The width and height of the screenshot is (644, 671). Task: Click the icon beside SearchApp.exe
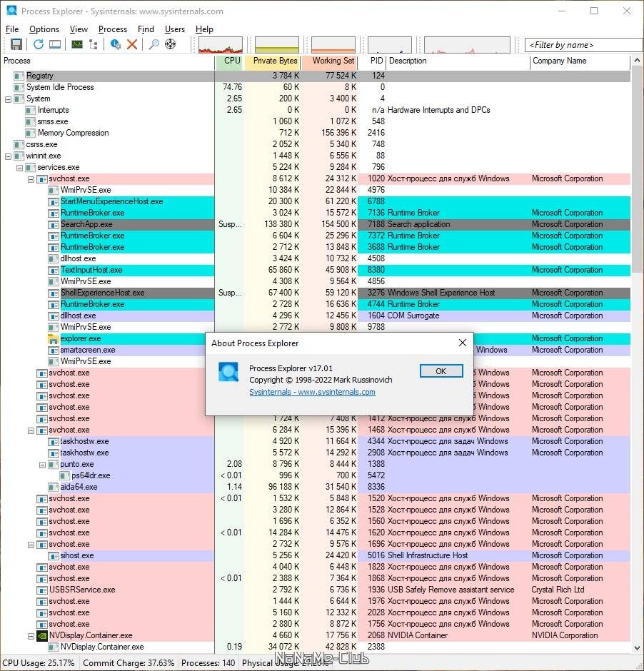click(53, 225)
